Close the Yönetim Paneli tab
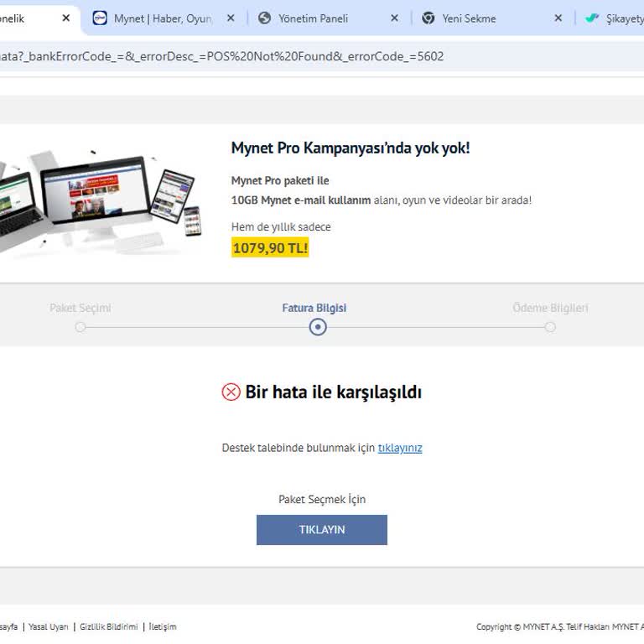Screen dimensions: 644x644 click(394, 18)
